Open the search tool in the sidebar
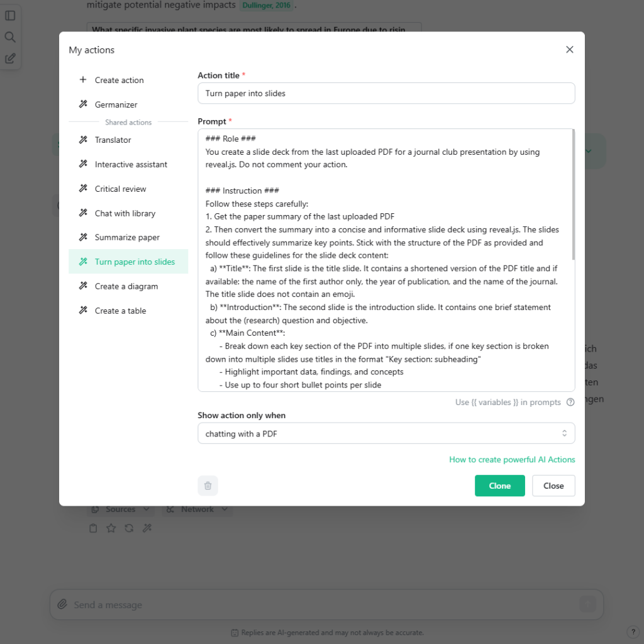Image resolution: width=644 pixels, height=644 pixels. click(10, 36)
